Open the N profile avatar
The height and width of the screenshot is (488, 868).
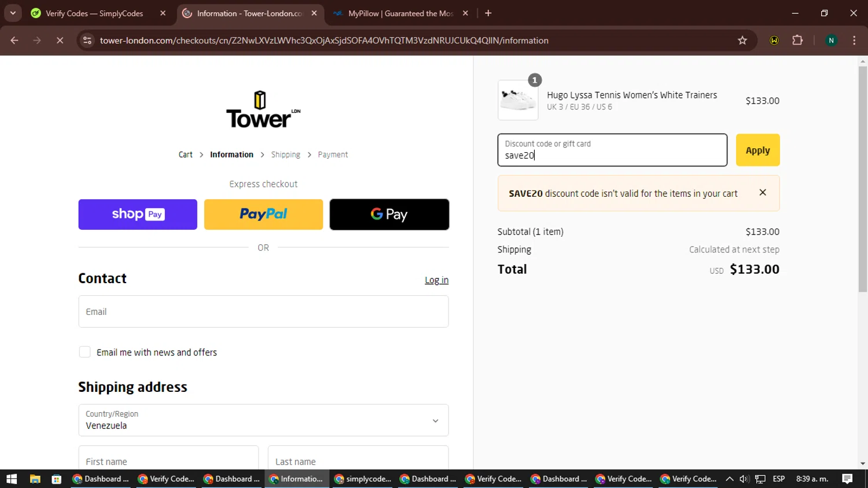(x=831, y=41)
